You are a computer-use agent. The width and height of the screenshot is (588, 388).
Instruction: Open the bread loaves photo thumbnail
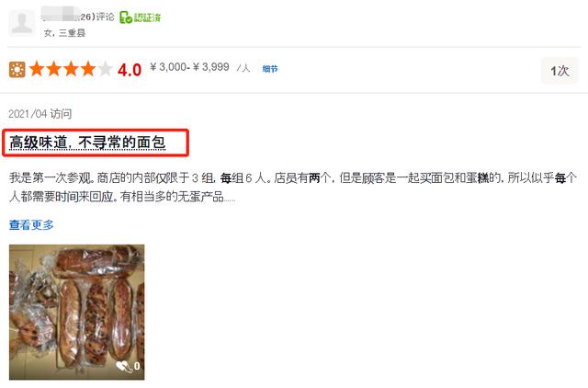coord(77,313)
